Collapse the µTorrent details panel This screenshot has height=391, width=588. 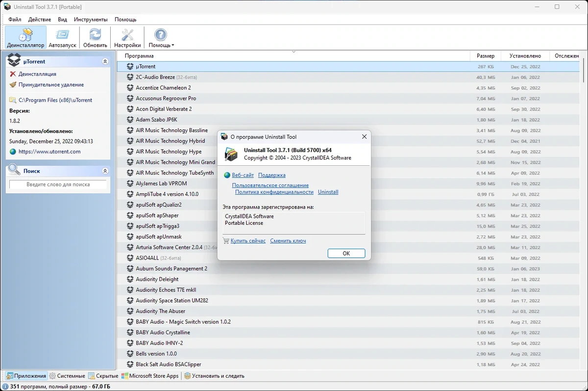click(x=105, y=62)
